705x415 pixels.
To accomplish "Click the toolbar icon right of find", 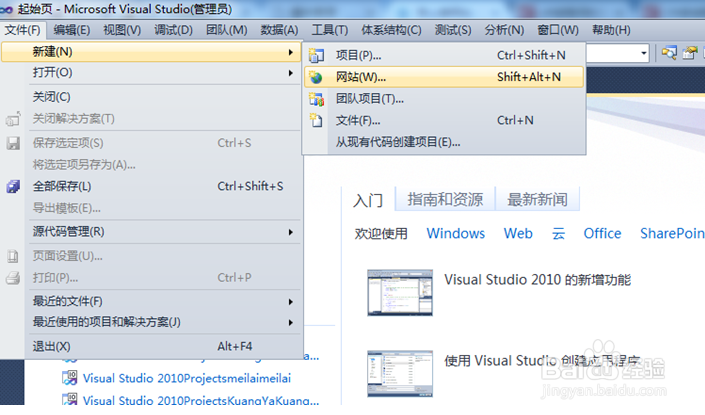I will click(690, 54).
